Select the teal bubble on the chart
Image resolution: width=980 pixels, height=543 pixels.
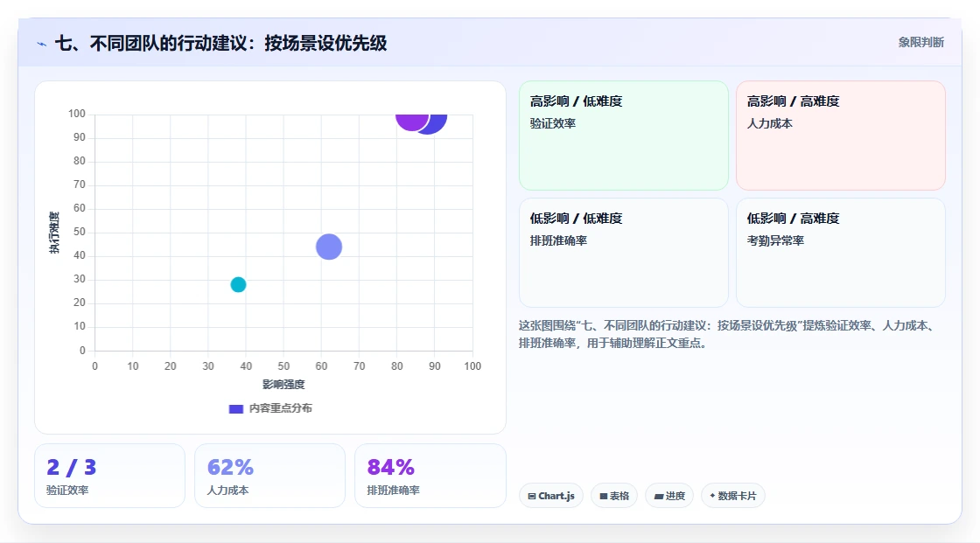tap(238, 284)
